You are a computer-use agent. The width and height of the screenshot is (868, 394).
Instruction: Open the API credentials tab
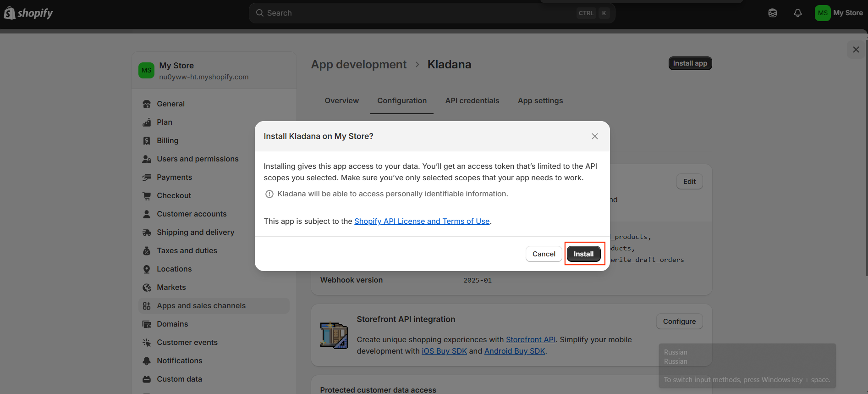[472, 100]
